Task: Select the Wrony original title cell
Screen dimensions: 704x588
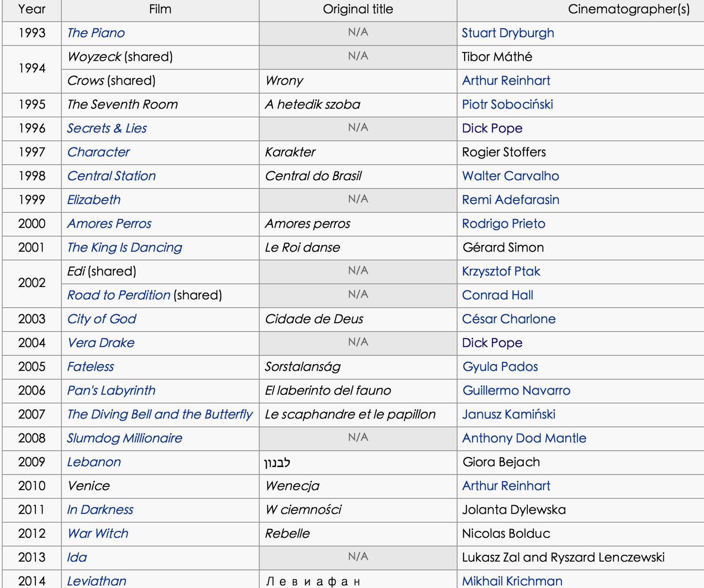Action: [358, 81]
